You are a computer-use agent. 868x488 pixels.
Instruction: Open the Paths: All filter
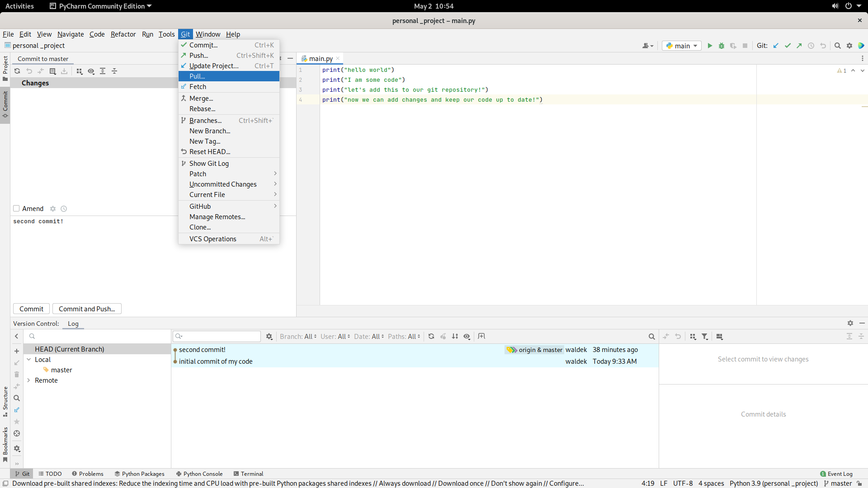point(404,336)
